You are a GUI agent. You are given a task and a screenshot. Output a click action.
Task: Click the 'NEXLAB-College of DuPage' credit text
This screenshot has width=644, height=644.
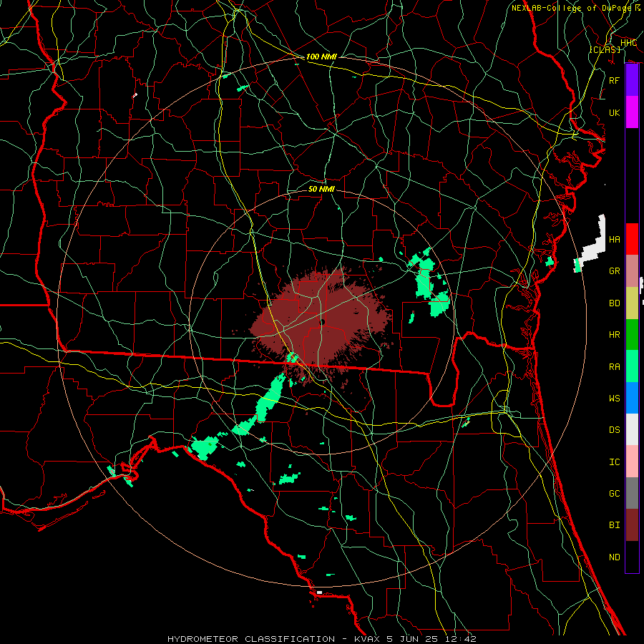572,8
